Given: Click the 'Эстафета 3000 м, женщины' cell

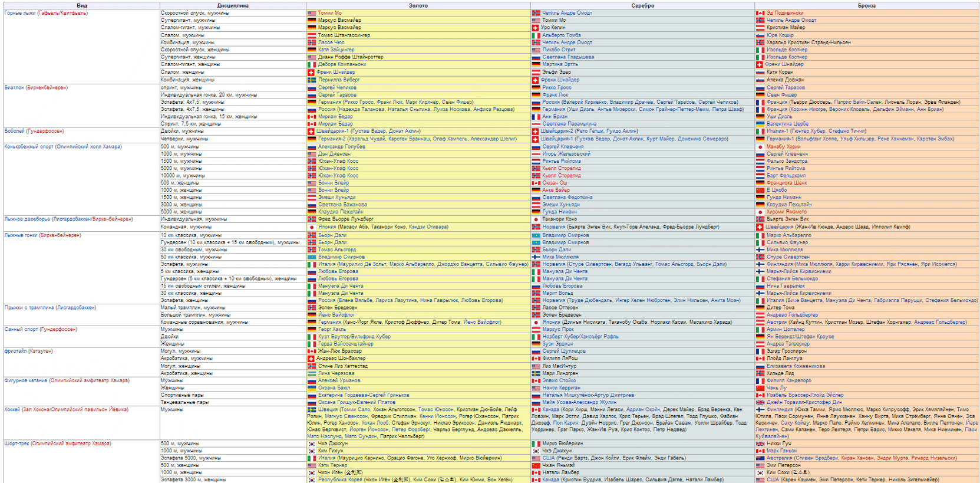Looking at the screenshot, I should (233, 479).
